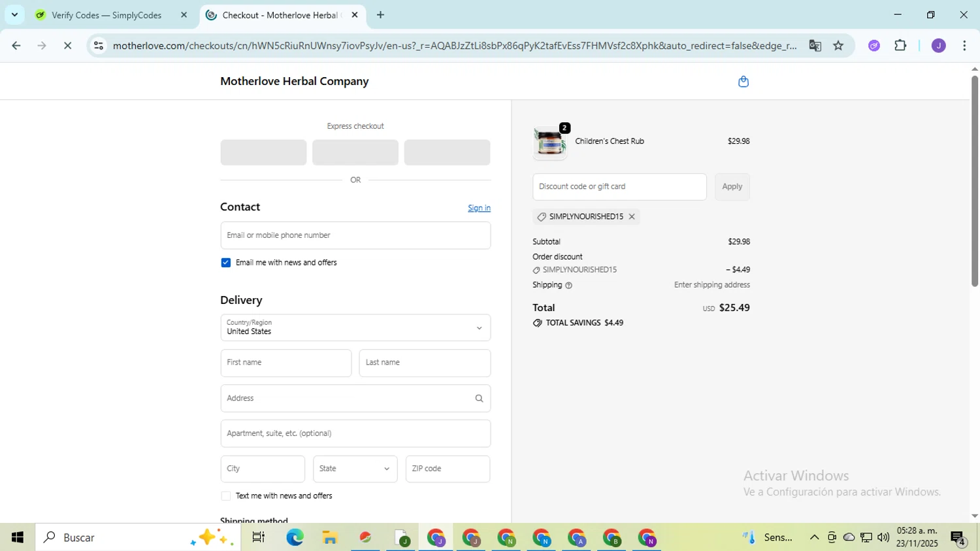Screen dimensions: 980x551
Task: Go back to the previous page
Action: click(16, 46)
